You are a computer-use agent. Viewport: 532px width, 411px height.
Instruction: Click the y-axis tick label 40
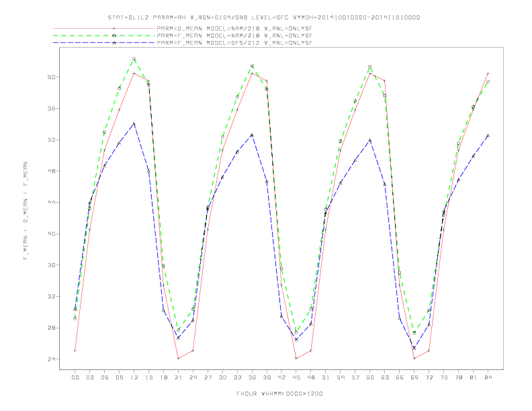coord(51,234)
